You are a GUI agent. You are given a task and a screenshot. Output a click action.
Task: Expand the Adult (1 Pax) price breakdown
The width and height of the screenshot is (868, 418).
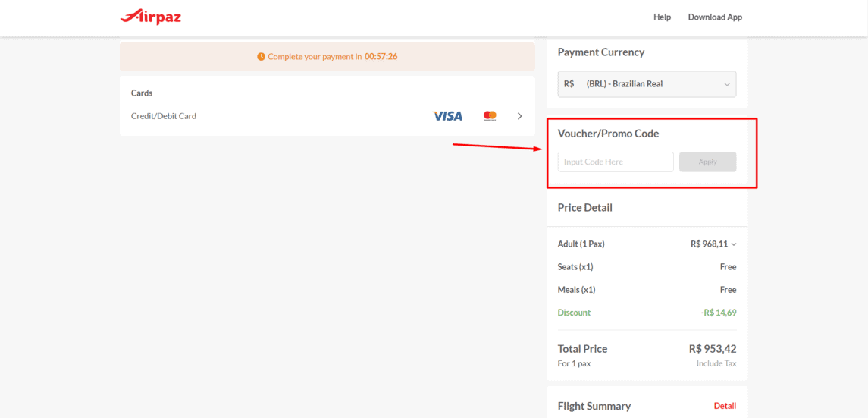click(x=734, y=244)
